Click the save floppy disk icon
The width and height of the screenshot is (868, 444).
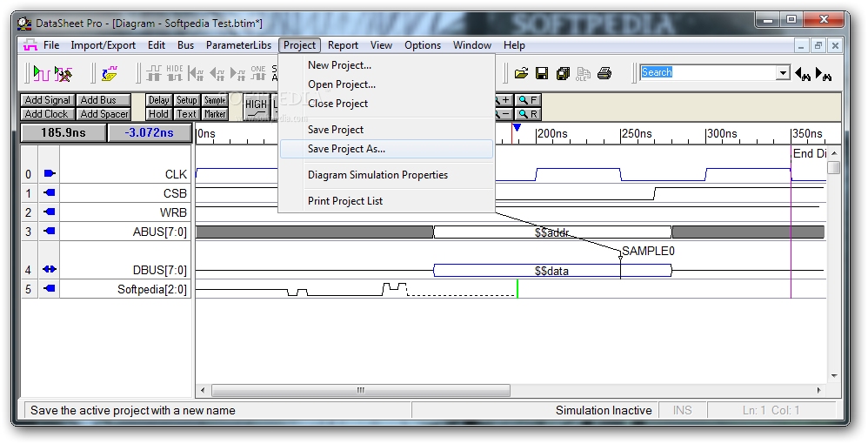[x=542, y=73]
